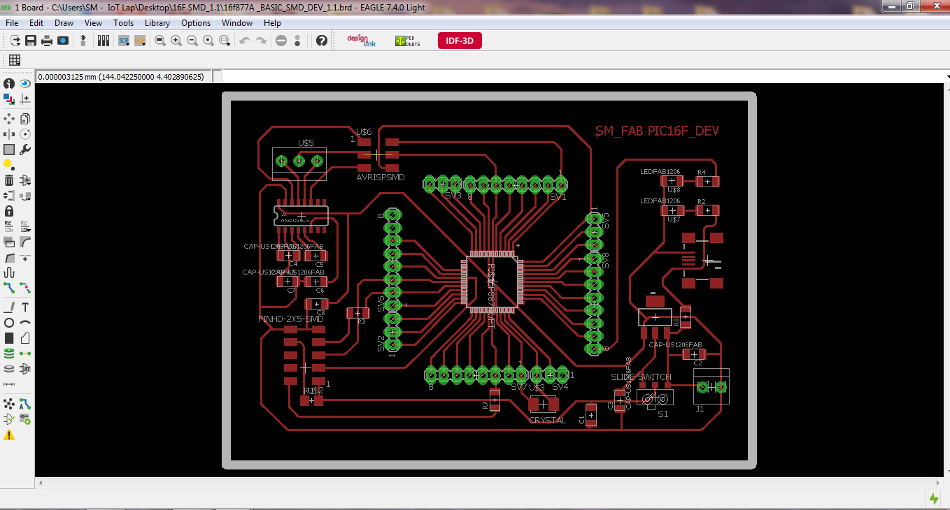Select the Mark tool
The width and height of the screenshot is (950, 510).
coord(25,99)
